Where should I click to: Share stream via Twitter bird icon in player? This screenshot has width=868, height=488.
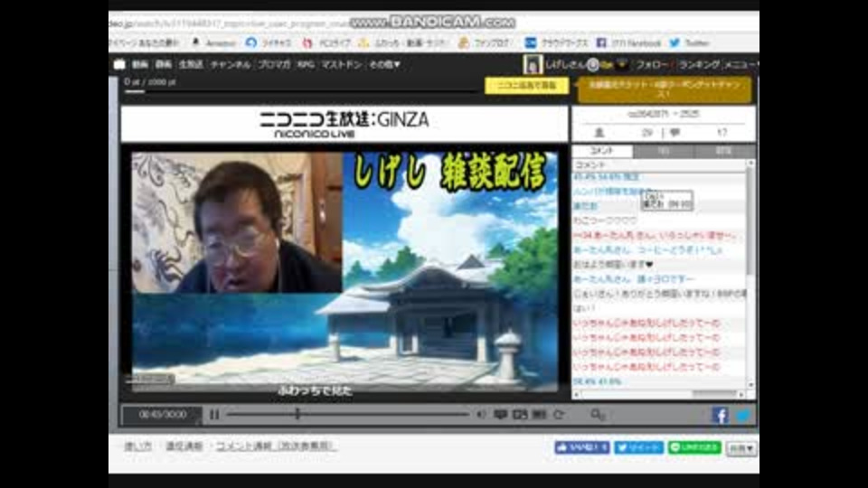[743, 415]
